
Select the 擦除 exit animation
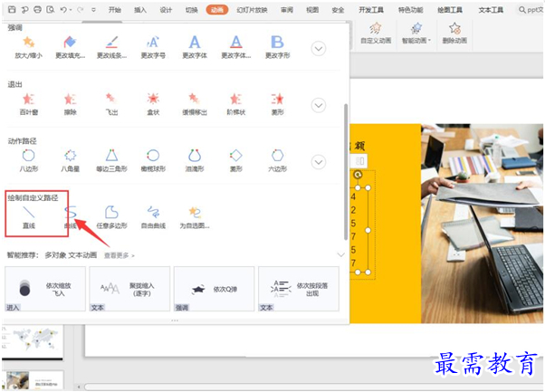[70, 104]
